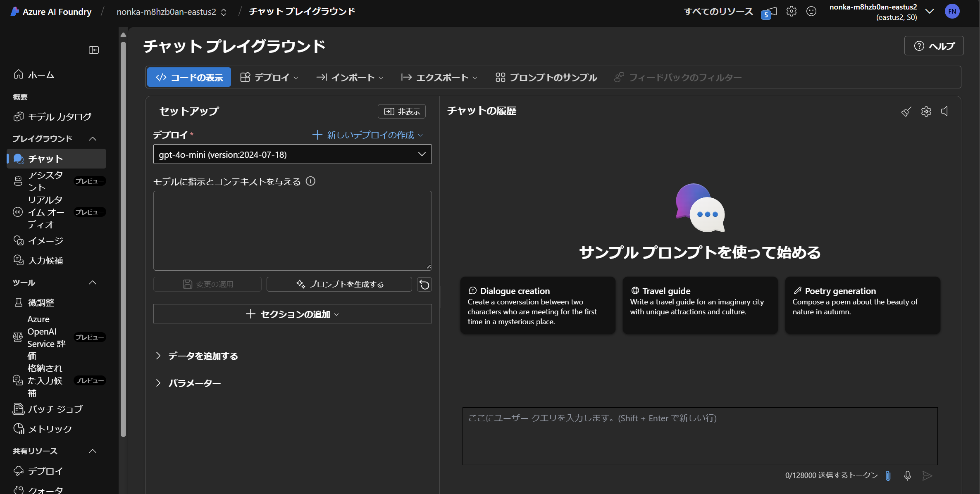Open ヘルプ in the top right

click(934, 45)
